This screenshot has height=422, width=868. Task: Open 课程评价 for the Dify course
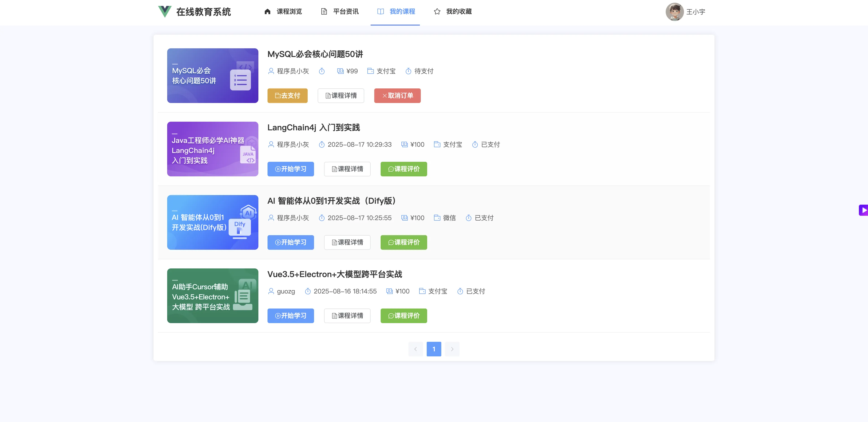[404, 242]
